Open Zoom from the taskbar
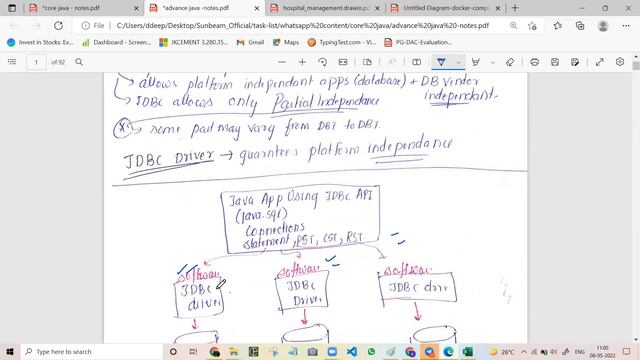640x360 pixels. click(332, 351)
